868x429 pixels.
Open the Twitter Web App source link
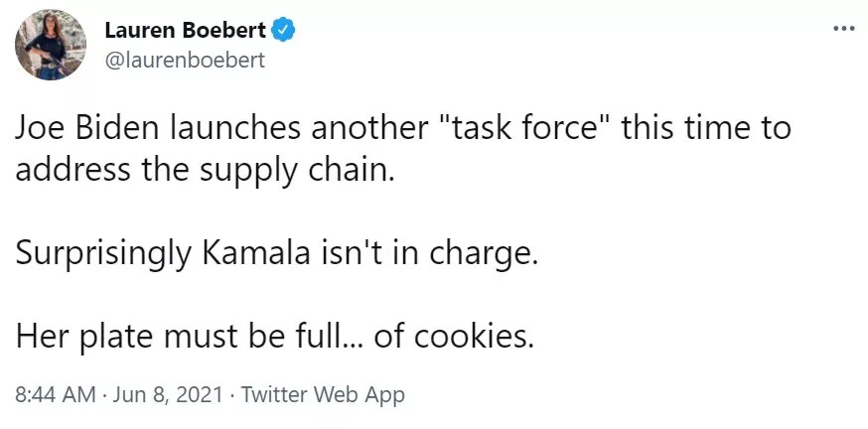[324, 394]
